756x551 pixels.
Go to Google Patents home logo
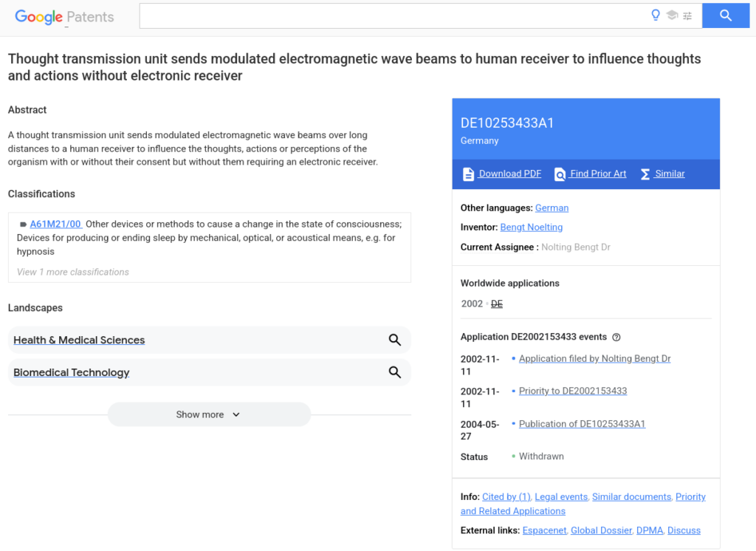point(64,17)
